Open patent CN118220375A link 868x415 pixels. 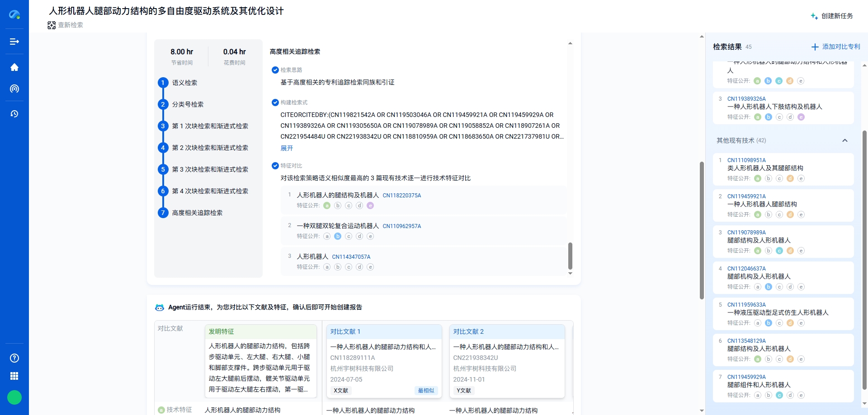pos(402,195)
